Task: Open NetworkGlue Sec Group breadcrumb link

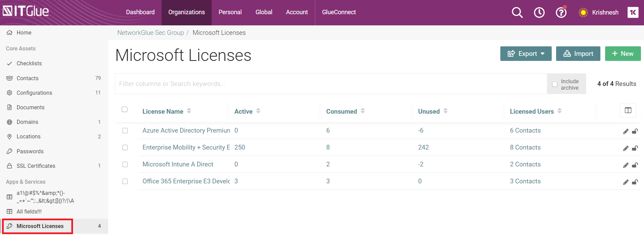Action: click(150, 33)
